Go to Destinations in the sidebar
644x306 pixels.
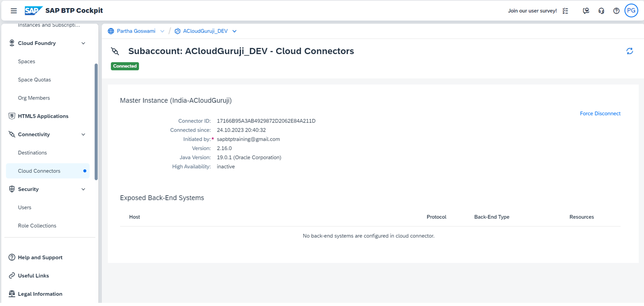coord(32,153)
